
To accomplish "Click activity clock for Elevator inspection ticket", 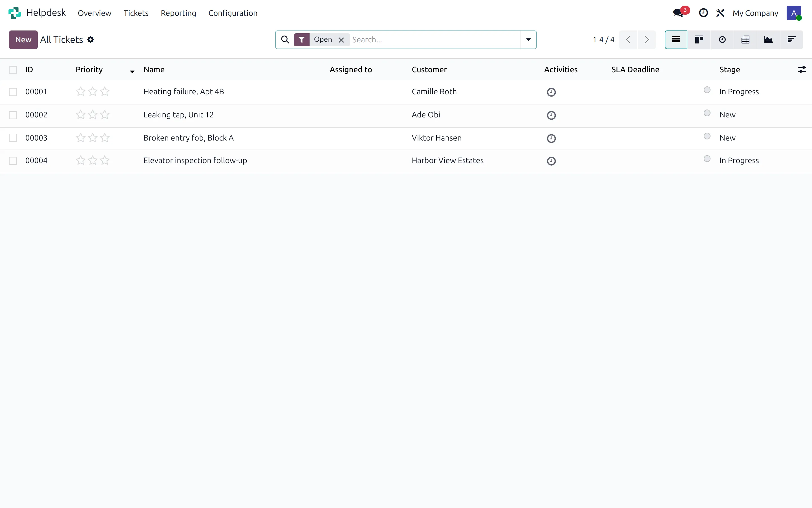I will [x=551, y=161].
